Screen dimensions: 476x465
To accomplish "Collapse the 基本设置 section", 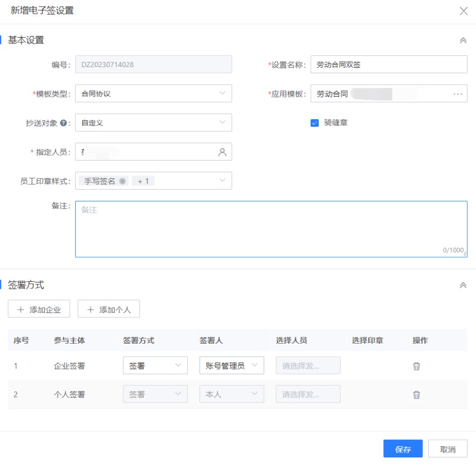I will click(x=464, y=40).
